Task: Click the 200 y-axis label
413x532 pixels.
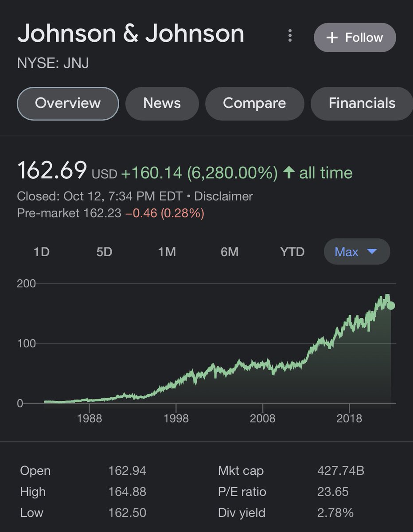Action: click(x=26, y=284)
